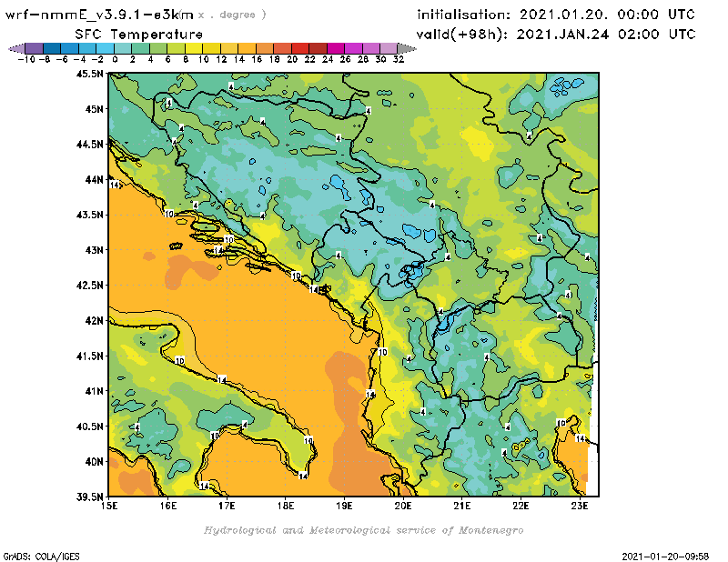Select the bright yellow 8 to 10 legend swatch
Image resolution: width=728 pixels, height=562 pixels.
coord(194,48)
